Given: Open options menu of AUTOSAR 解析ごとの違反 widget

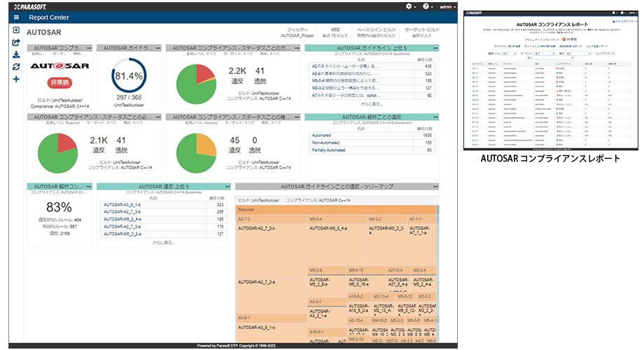Looking at the screenshot, I should (x=436, y=117).
